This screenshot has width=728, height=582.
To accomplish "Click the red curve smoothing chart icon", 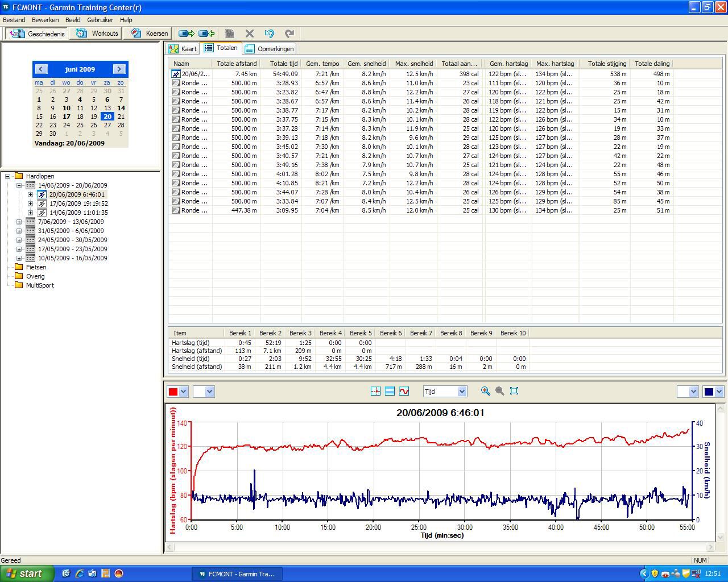I will tap(404, 391).
